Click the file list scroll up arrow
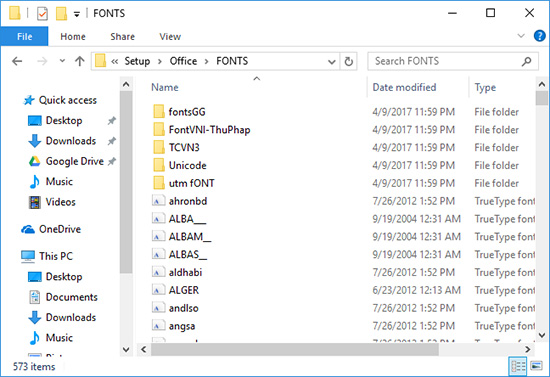This screenshot has width=550, height=377. point(542,84)
